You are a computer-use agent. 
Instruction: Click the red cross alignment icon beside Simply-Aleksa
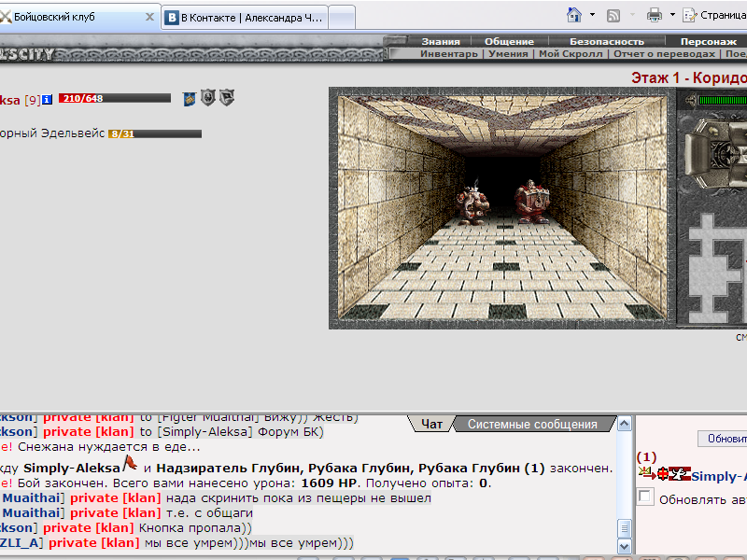click(x=662, y=474)
